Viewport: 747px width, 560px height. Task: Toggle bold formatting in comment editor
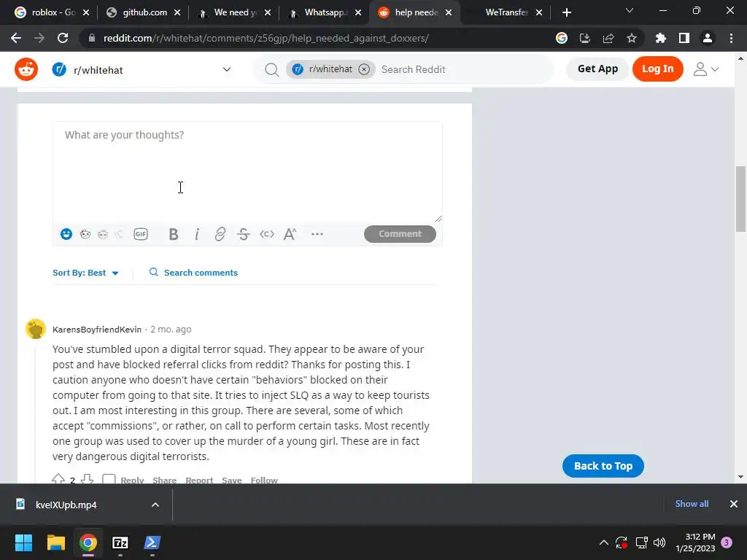point(174,234)
